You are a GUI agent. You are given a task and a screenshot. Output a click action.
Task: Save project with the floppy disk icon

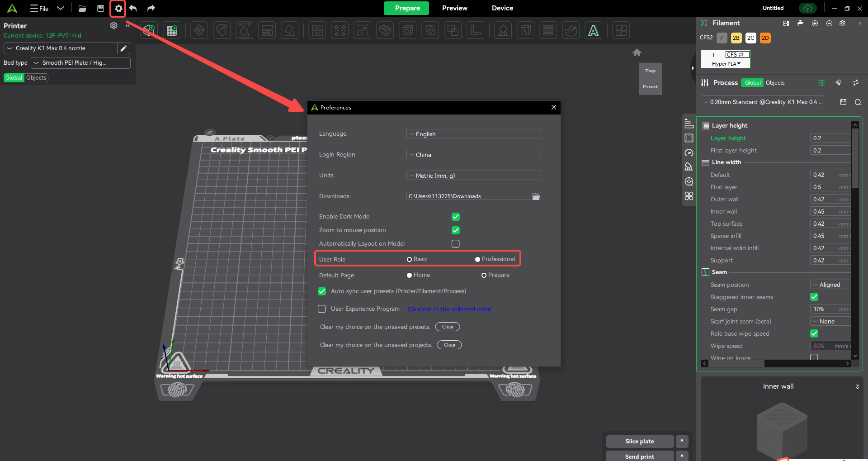100,8
